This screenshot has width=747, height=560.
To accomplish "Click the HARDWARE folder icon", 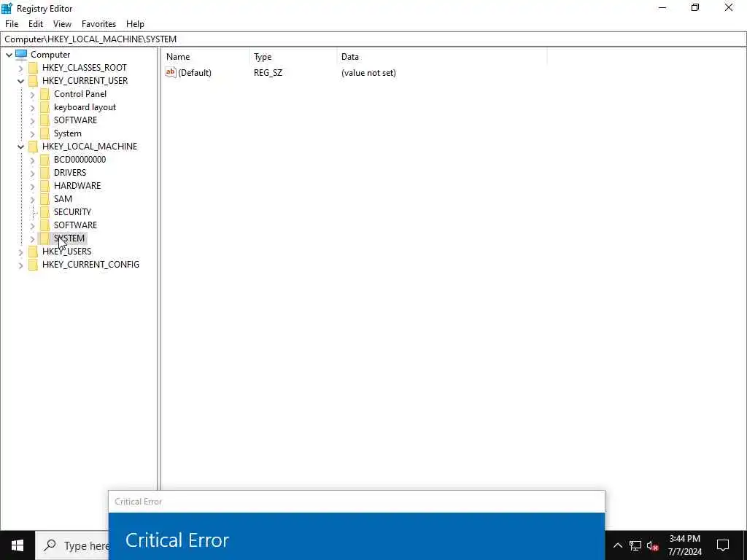I will 44,186.
